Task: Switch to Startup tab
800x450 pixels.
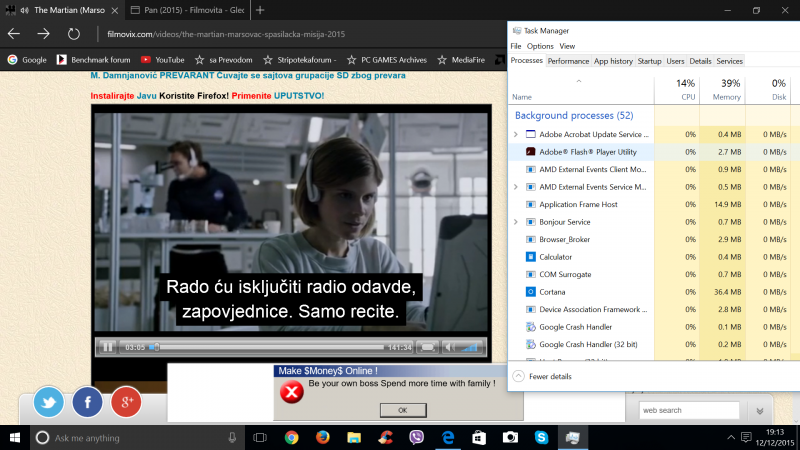Action: (x=649, y=61)
